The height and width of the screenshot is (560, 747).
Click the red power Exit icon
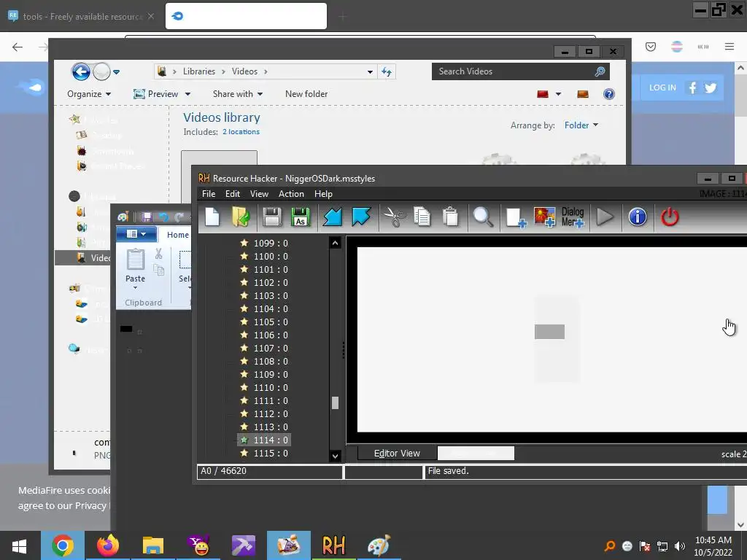click(x=670, y=217)
